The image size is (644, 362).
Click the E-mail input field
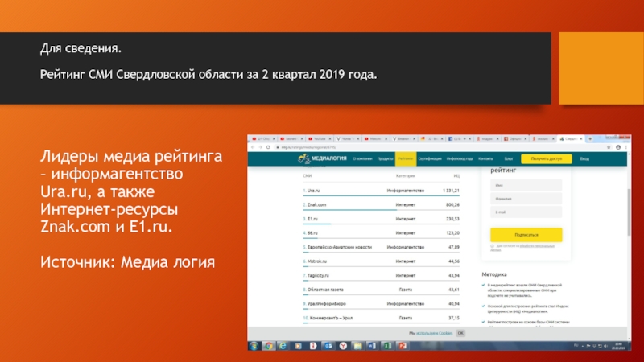click(526, 212)
